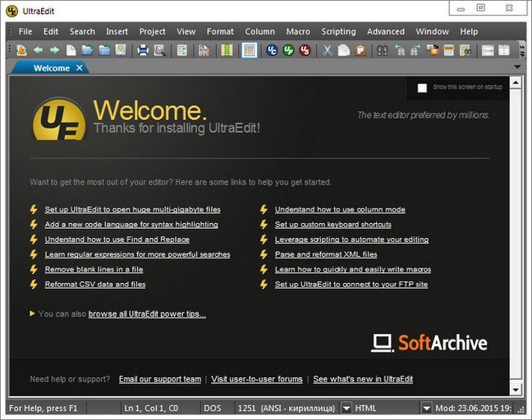Click the second folder icon in the toolbar
Screen dimensions: 532x420
coord(104,50)
